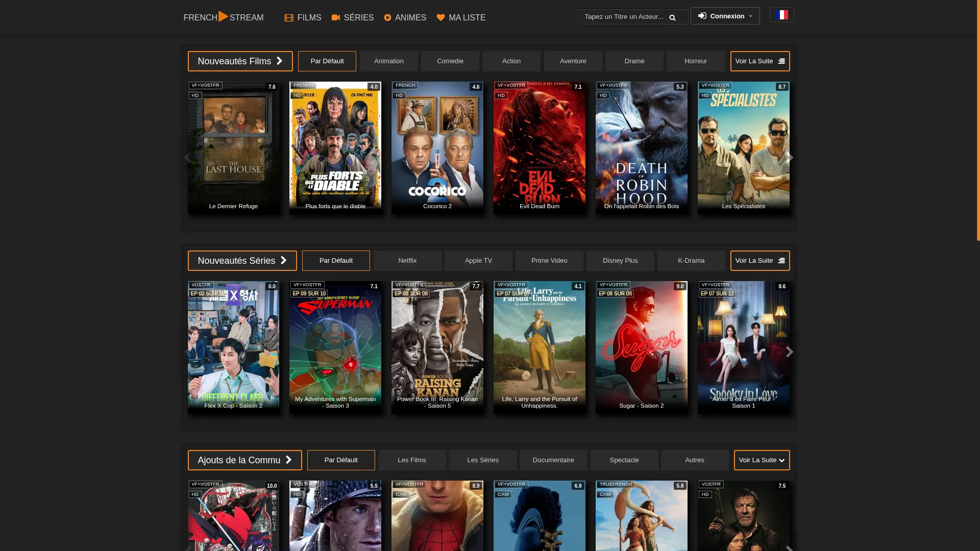This screenshot has width=980, height=551.
Task: Open Evil Dead Burn film poster
Action: [540, 148]
